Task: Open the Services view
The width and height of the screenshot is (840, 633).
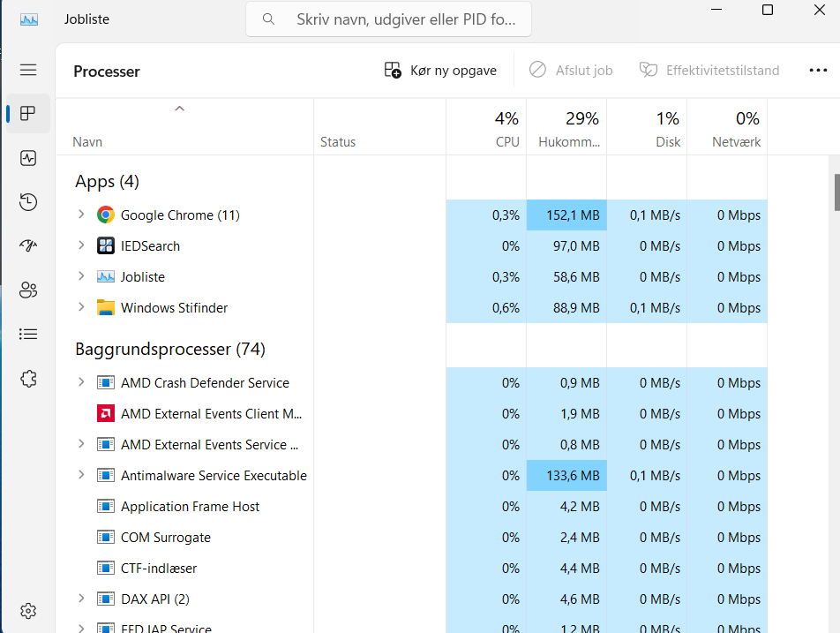Action: pyautogui.click(x=27, y=378)
